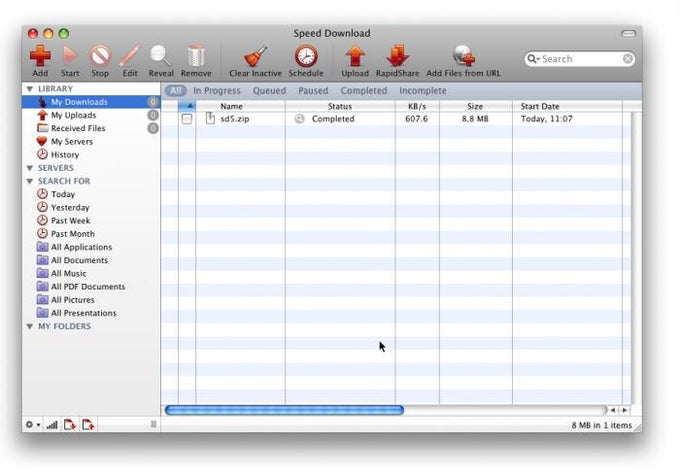Open the gear action menu

(x=33, y=425)
